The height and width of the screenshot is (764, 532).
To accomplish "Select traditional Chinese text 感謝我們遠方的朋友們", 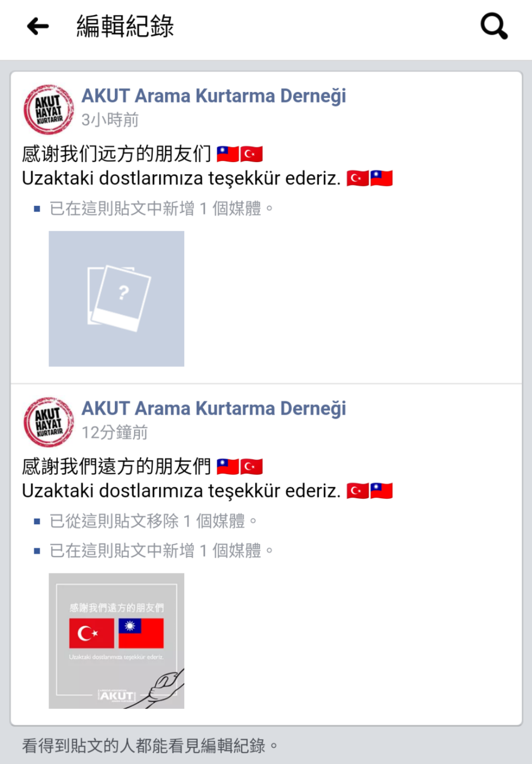I will 117,467.
